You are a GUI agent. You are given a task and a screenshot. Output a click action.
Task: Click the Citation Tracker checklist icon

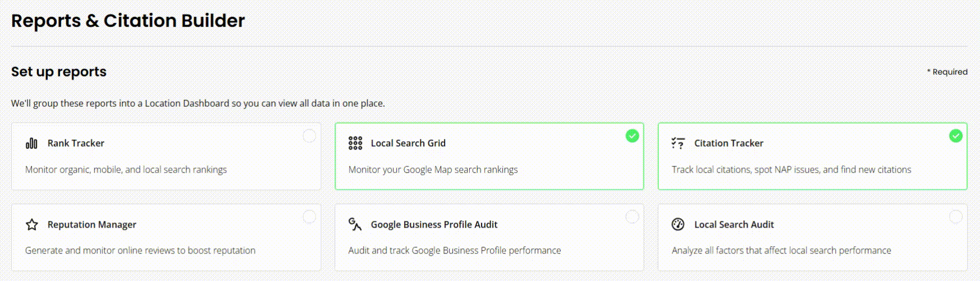[678, 143]
